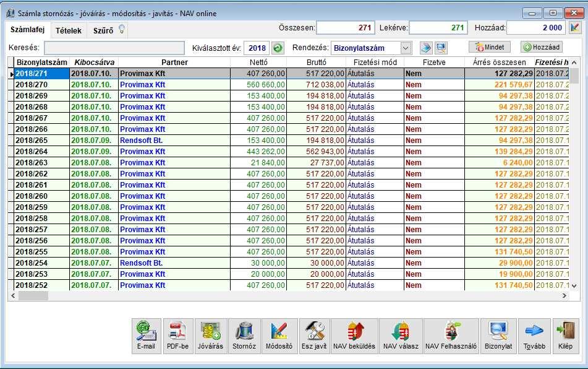
Task: Focus the Keresés search field
Action: click(x=114, y=48)
